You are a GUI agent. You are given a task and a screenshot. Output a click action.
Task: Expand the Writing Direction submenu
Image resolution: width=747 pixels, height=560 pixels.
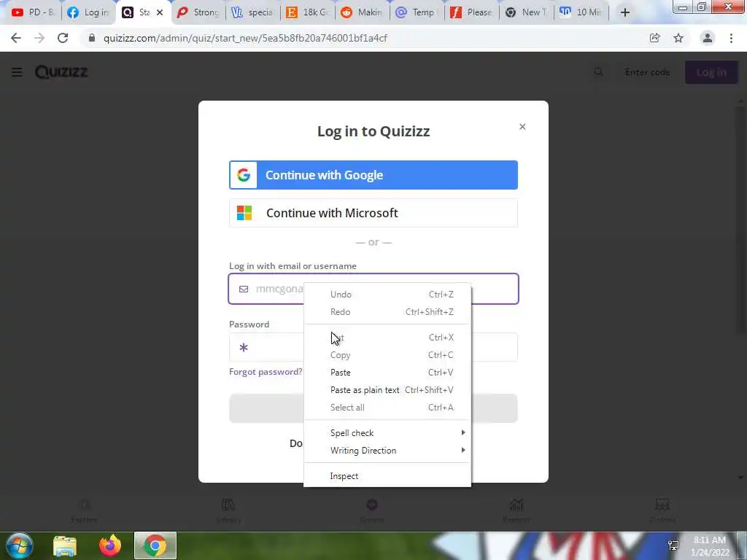tap(387, 451)
